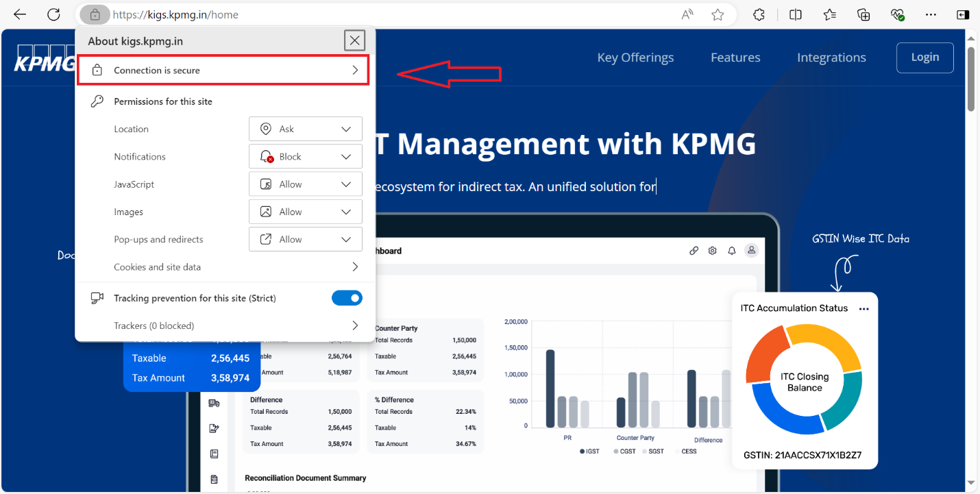The height and width of the screenshot is (494, 980).
Task: Open dashboard user profile icon
Action: pyautogui.click(x=752, y=251)
